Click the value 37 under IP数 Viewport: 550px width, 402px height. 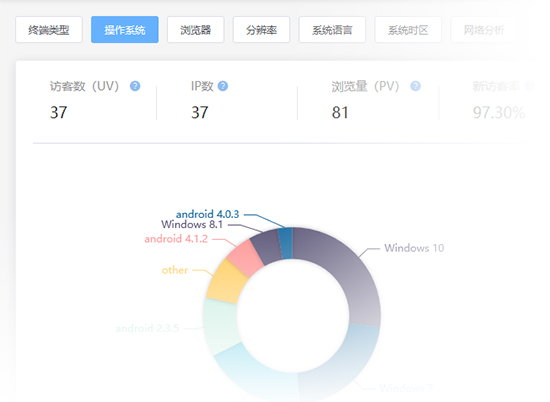click(200, 113)
